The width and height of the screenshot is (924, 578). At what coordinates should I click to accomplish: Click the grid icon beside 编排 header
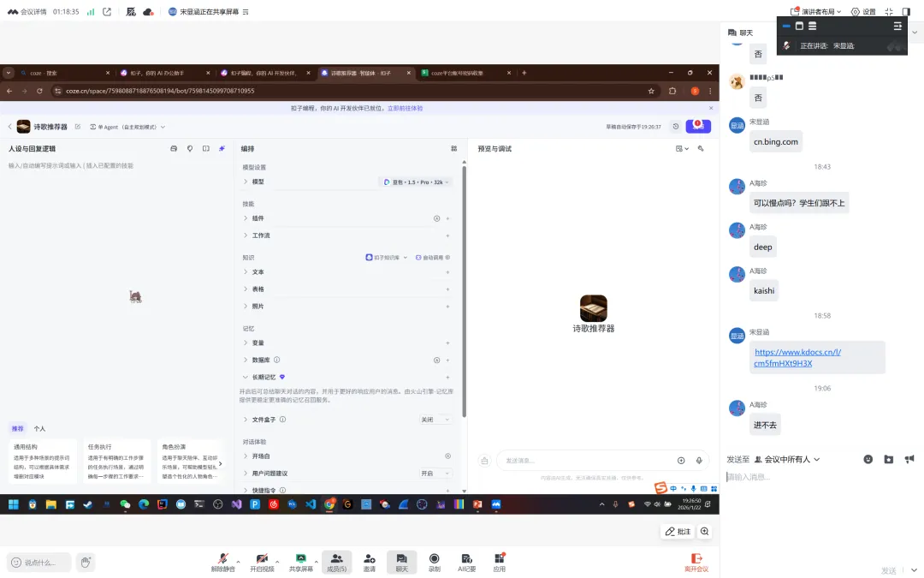pyautogui.click(x=453, y=149)
